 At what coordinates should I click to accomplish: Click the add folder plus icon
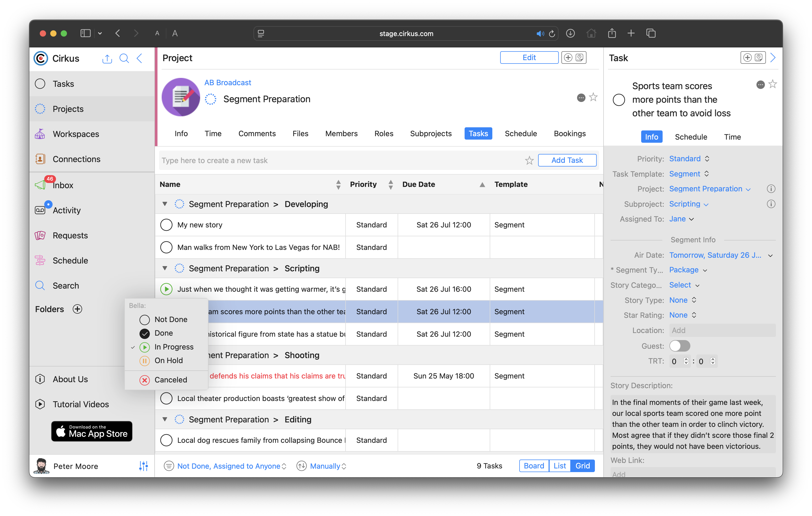point(77,309)
